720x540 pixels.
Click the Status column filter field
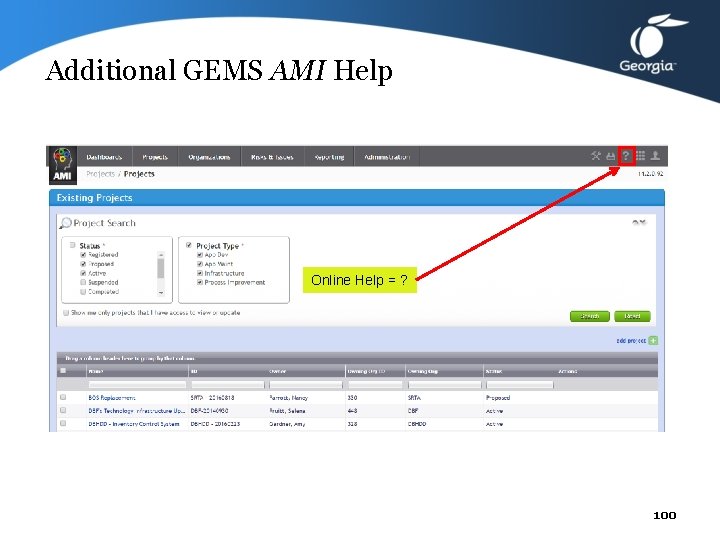(x=520, y=385)
